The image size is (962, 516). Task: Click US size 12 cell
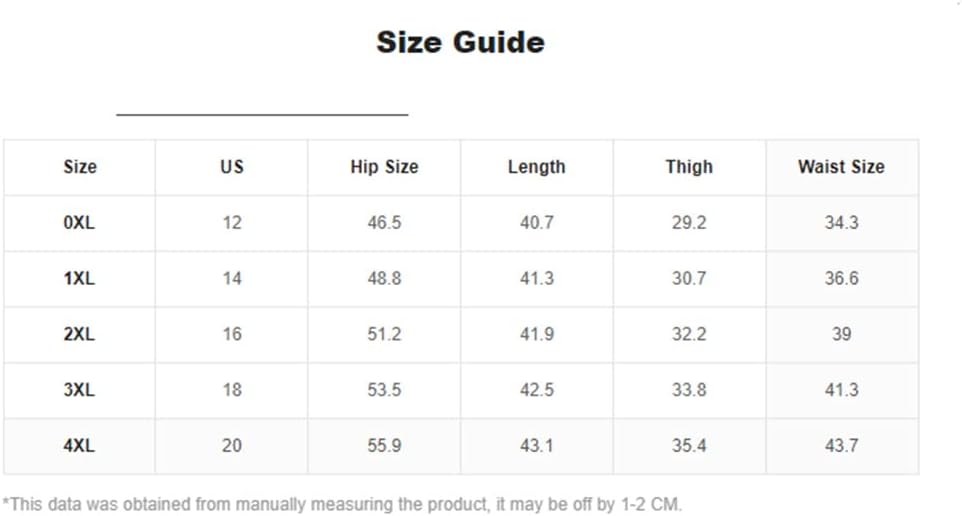(x=232, y=223)
